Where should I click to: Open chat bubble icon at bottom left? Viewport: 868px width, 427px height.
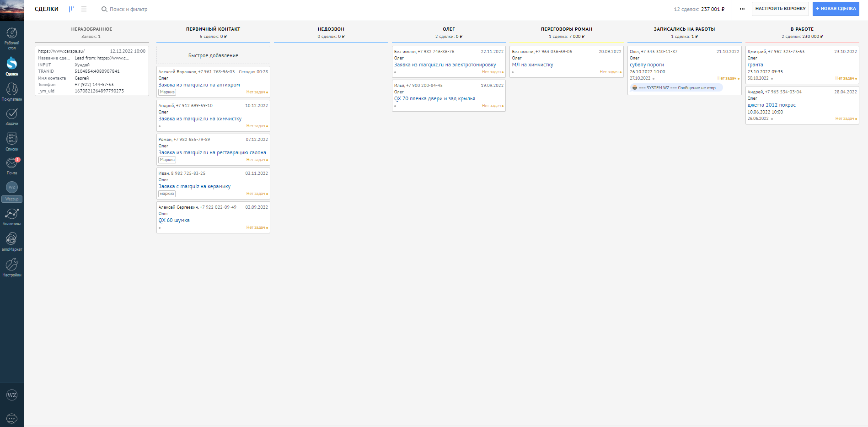point(12,418)
